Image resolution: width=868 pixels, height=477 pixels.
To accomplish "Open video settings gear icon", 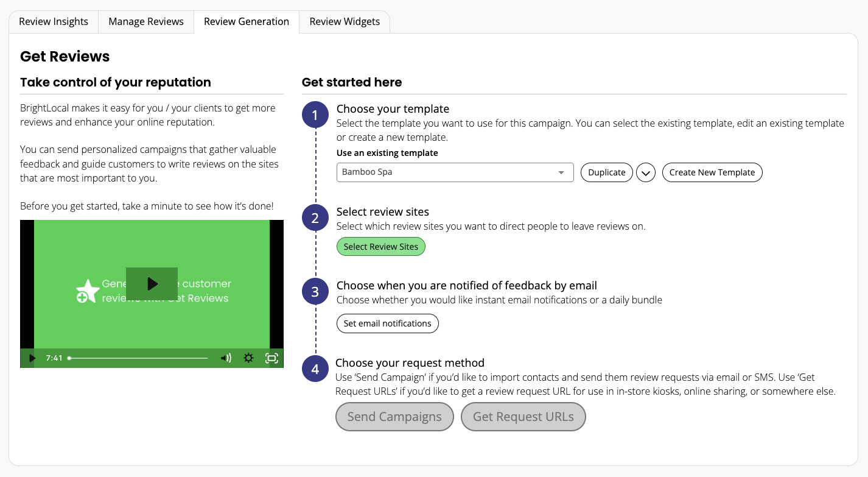I will [248, 358].
